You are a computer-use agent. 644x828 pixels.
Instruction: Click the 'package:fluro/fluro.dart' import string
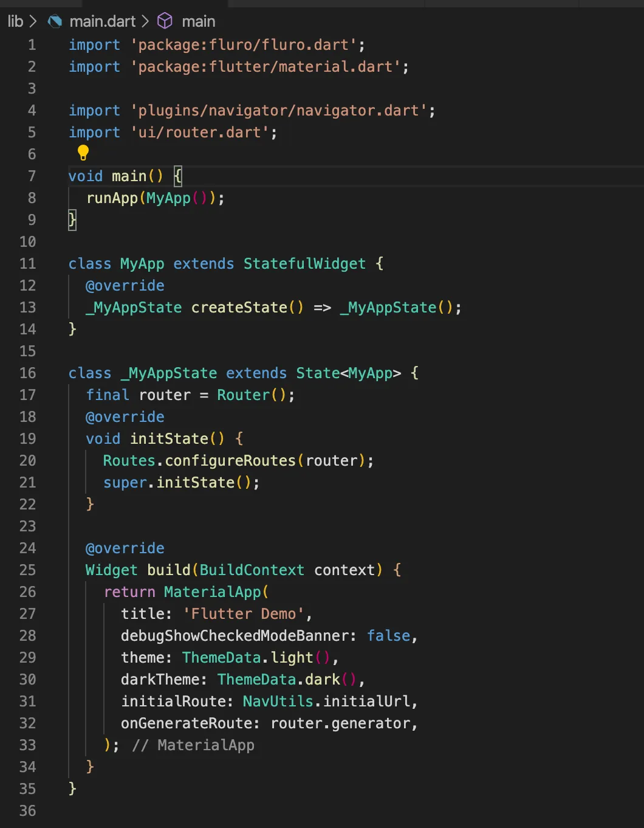(x=243, y=45)
